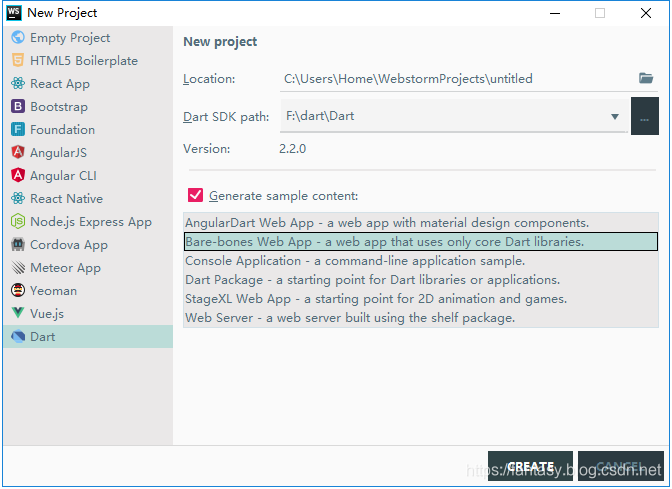Screen dimensions: 672x489
Task: Click the CANCEL button
Action: point(620,466)
